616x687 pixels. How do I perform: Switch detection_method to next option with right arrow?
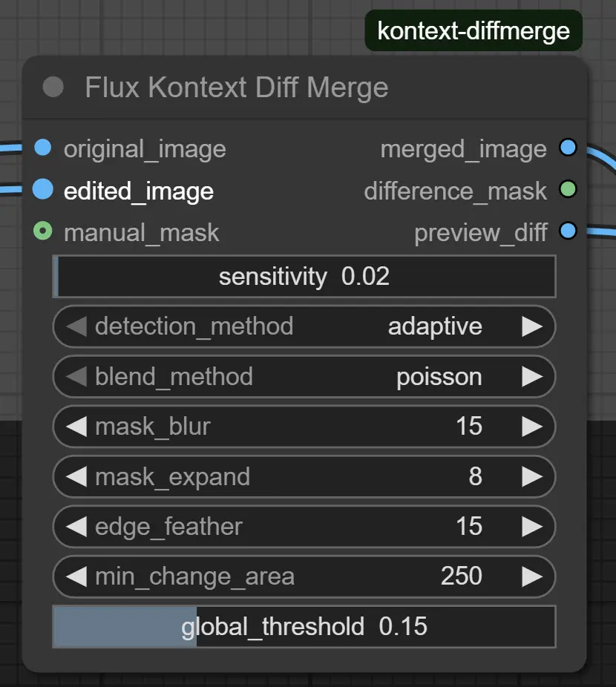[531, 326]
